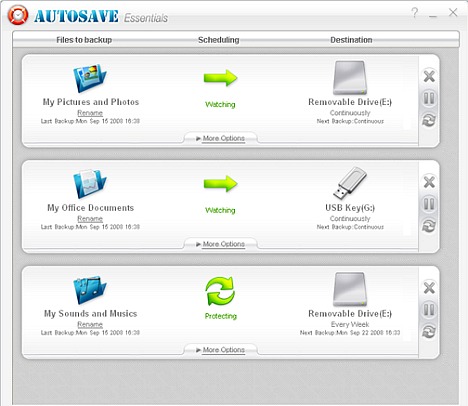Click Watching status in the Office Documents row
Image resolution: width=468 pixels, height=406 pixels.
(x=220, y=210)
